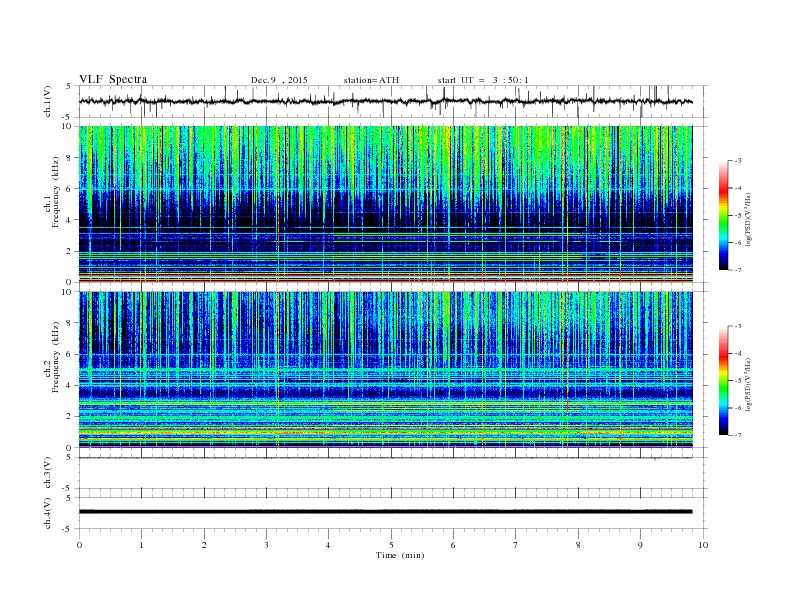Click inside the ch.1 spectrogram panel
792x612 pixels.
click(x=385, y=204)
